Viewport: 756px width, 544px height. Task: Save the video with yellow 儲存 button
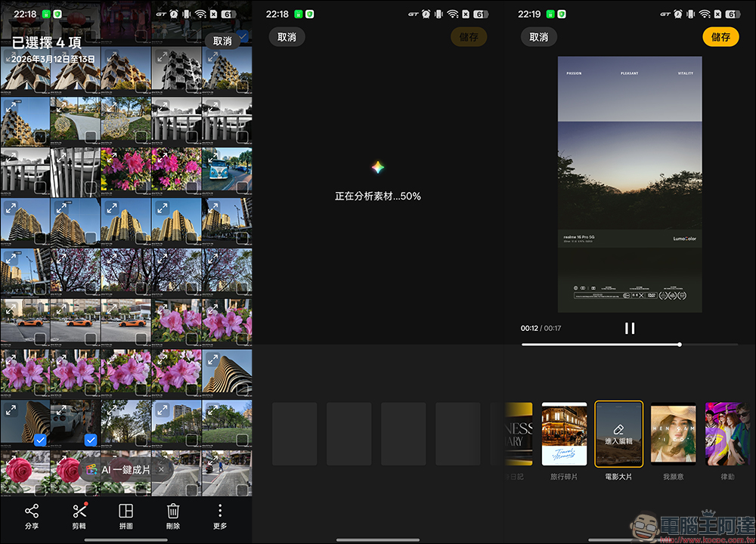pyautogui.click(x=720, y=37)
